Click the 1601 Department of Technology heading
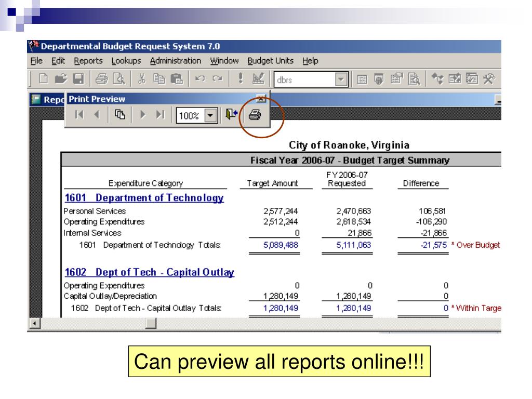 coord(144,198)
